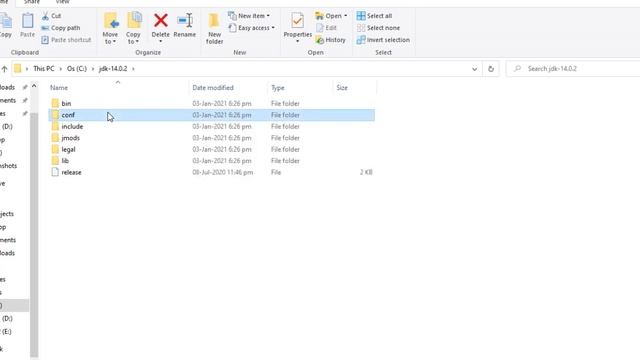This screenshot has width=640, height=360.
Task: Sort by the Size column header
Action: click(x=342, y=88)
